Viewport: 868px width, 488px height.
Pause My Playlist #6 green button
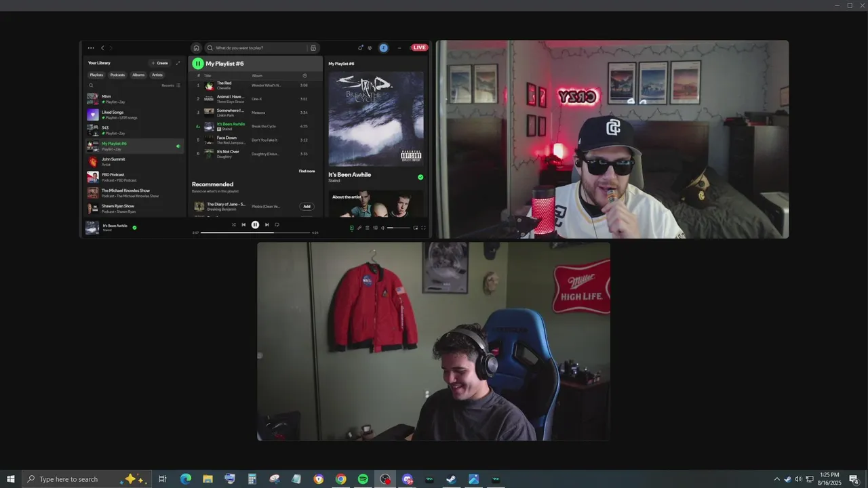197,64
